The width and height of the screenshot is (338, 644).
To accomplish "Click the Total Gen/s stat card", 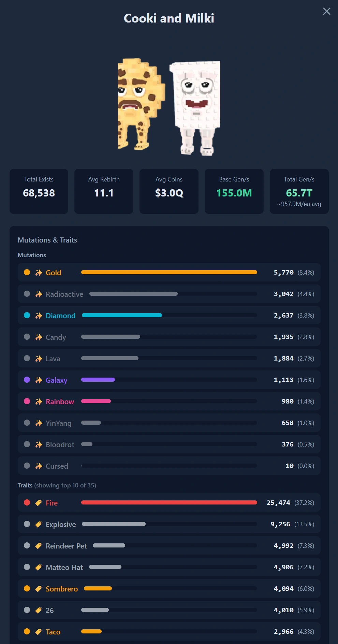I will pos(299,191).
